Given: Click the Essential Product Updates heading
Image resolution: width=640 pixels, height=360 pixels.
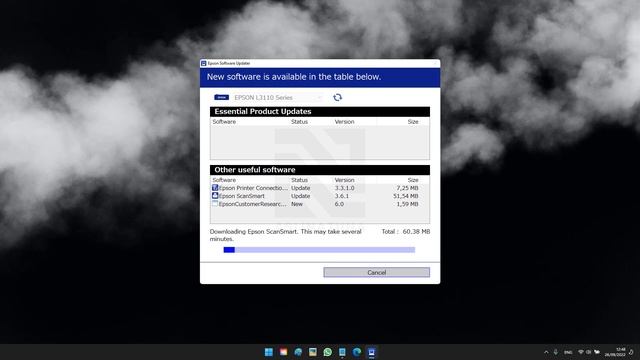Looking at the screenshot, I should tap(263, 111).
